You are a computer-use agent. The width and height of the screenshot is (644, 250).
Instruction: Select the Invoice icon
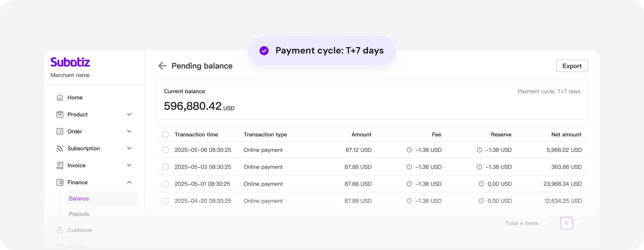coord(60,165)
